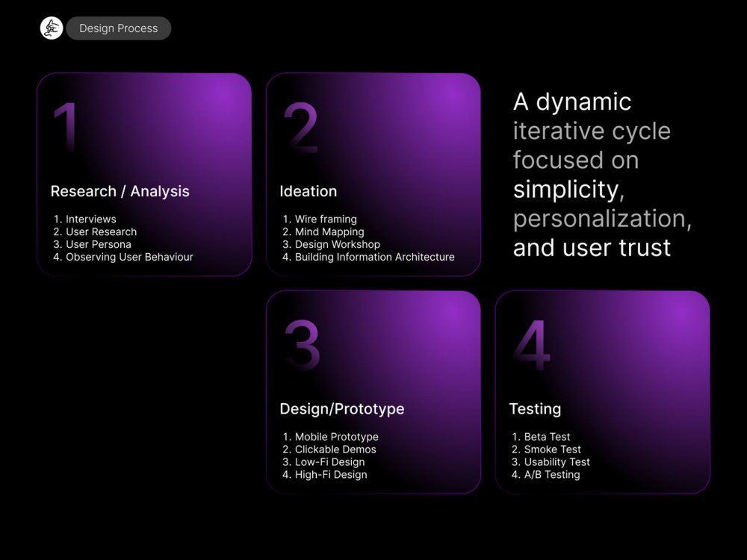Select the Design/Prototype card heading
The width and height of the screenshot is (747, 560).
[x=342, y=408]
